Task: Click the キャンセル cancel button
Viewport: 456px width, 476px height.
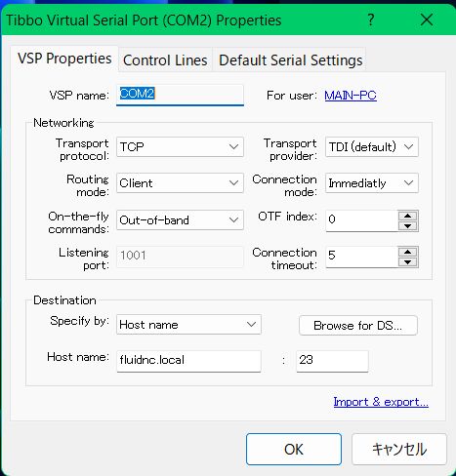Action: click(x=399, y=449)
